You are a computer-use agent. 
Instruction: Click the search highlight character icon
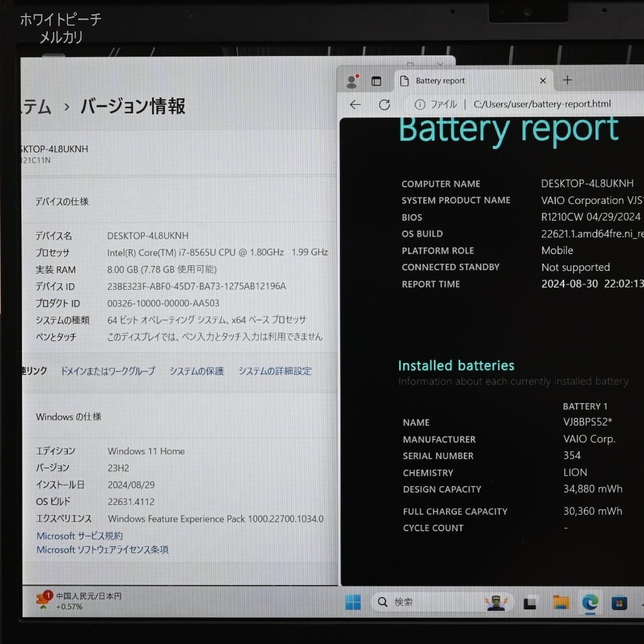tap(496, 602)
